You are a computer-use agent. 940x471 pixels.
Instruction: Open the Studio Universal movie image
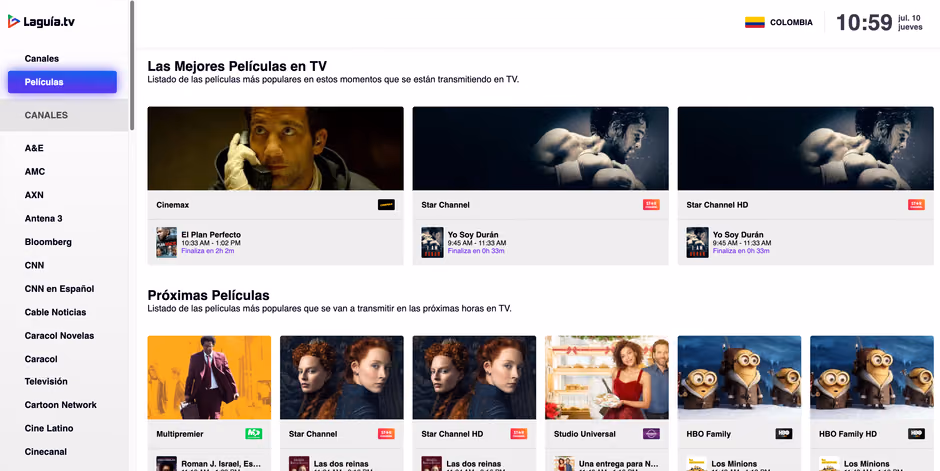(x=607, y=378)
